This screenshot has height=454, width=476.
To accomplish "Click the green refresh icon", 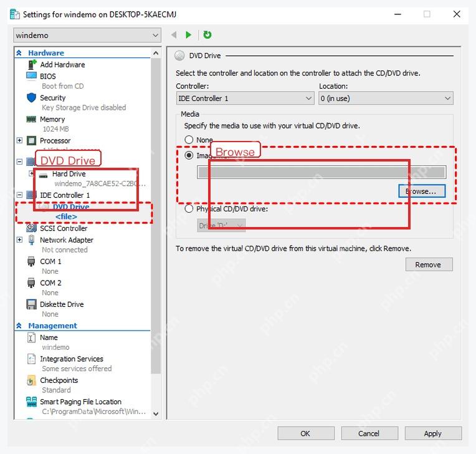I will (x=207, y=35).
